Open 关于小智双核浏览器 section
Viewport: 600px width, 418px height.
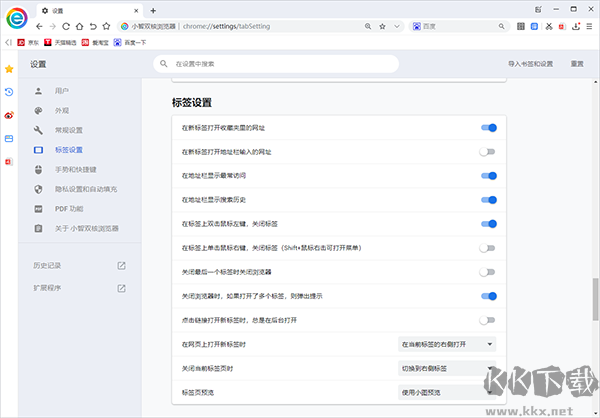click(x=86, y=229)
